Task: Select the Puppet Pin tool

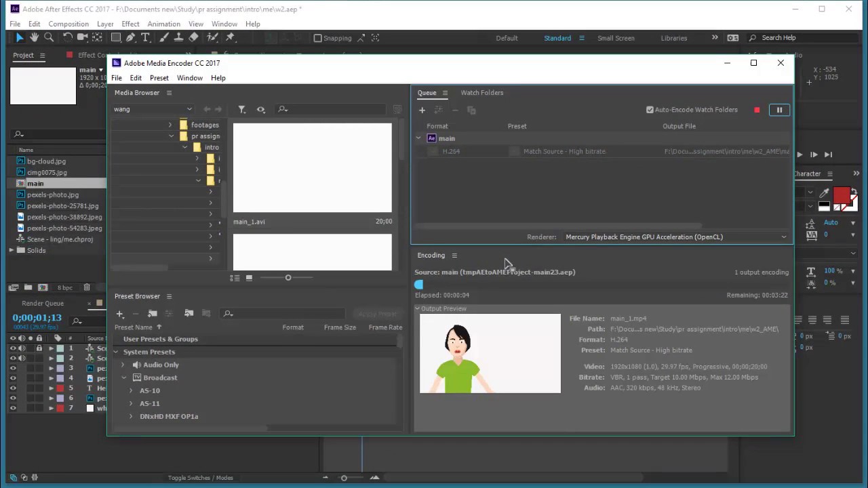Action: 230,38
